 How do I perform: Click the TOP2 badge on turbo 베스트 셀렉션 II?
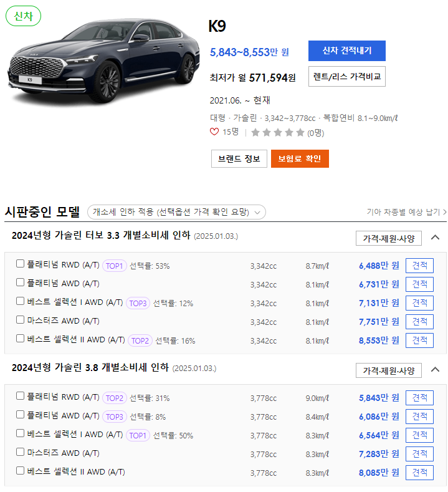(x=140, y=340)
